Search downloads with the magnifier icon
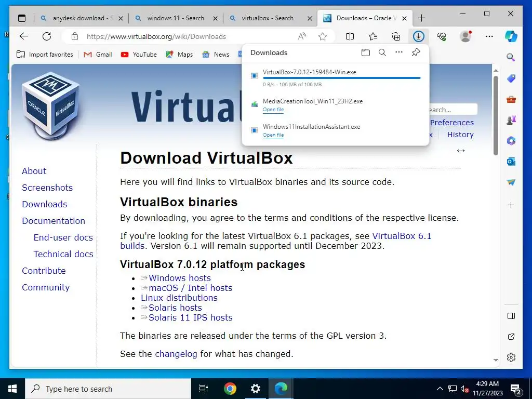 pos(382,52)
